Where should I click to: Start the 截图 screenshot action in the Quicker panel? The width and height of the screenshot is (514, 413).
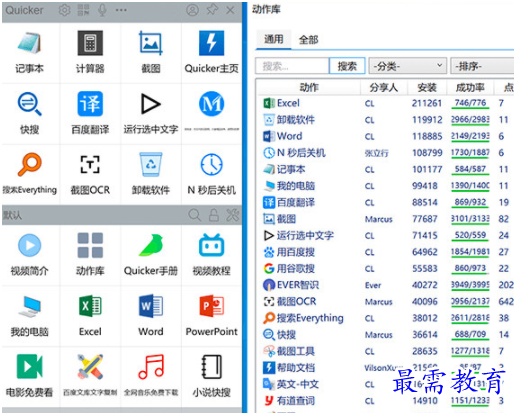pos(151,53)
